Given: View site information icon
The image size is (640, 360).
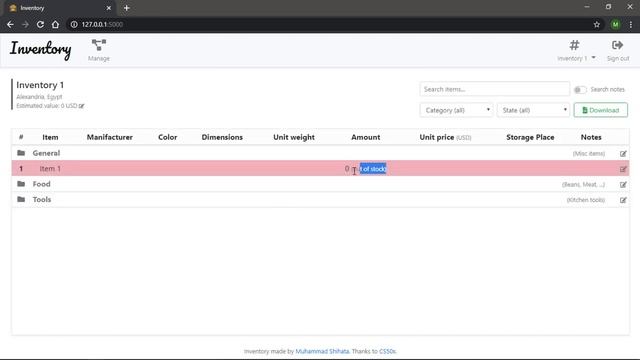Looking at the screenshot, I should tap(74, 24).
